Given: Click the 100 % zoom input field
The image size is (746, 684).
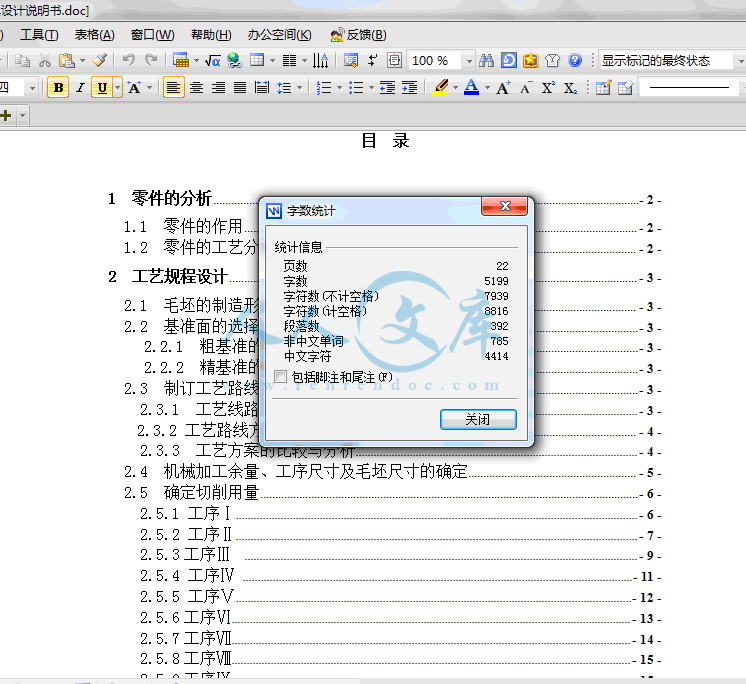Looking at the screenshot, I should (434, 61).
